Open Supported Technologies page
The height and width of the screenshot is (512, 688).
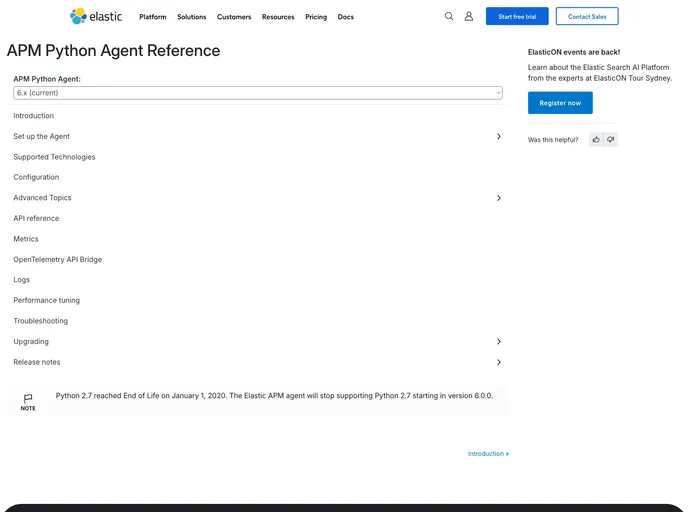[x=54, y=157]
